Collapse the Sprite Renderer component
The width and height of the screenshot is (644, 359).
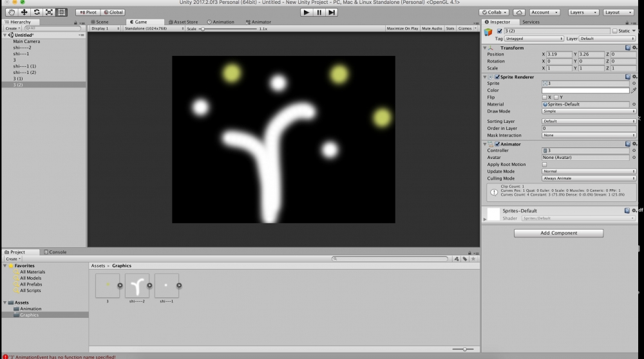pyautogui.click(x=485, y=77)
